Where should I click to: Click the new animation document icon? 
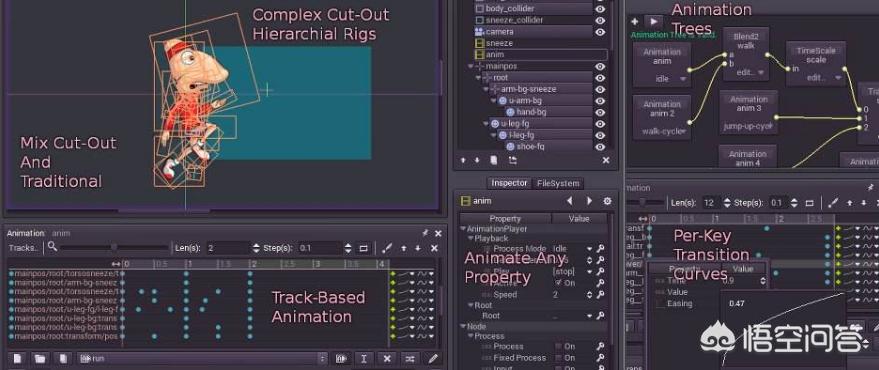pyautogui.click(x=17, y=358)
